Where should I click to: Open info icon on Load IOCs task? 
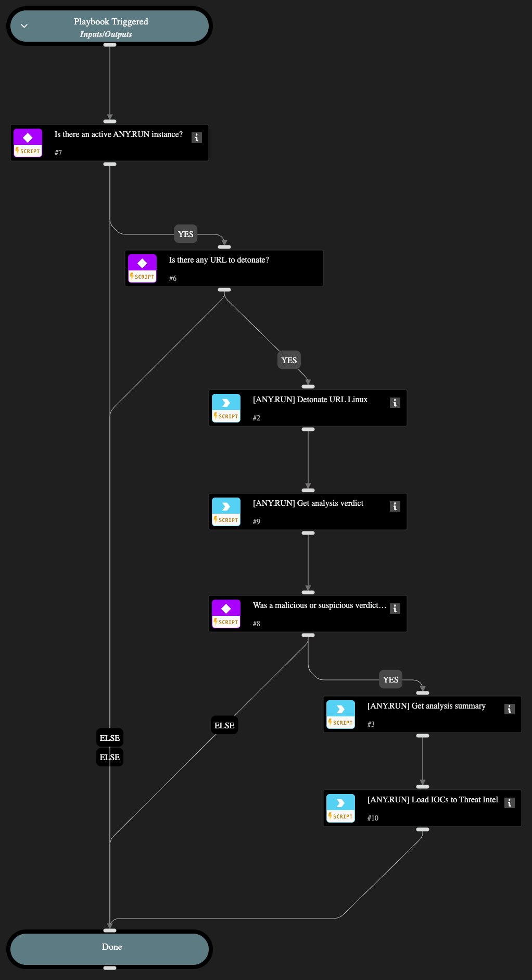[x=510, y=803]
